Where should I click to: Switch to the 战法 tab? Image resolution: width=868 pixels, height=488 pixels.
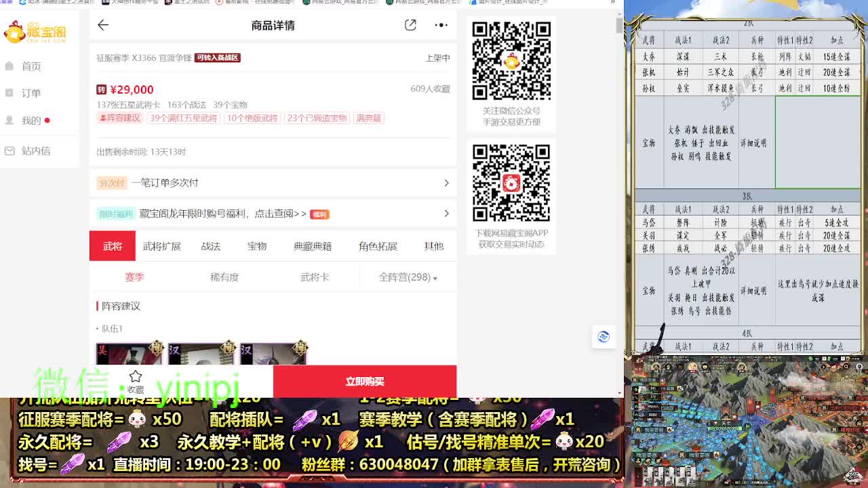211,246
